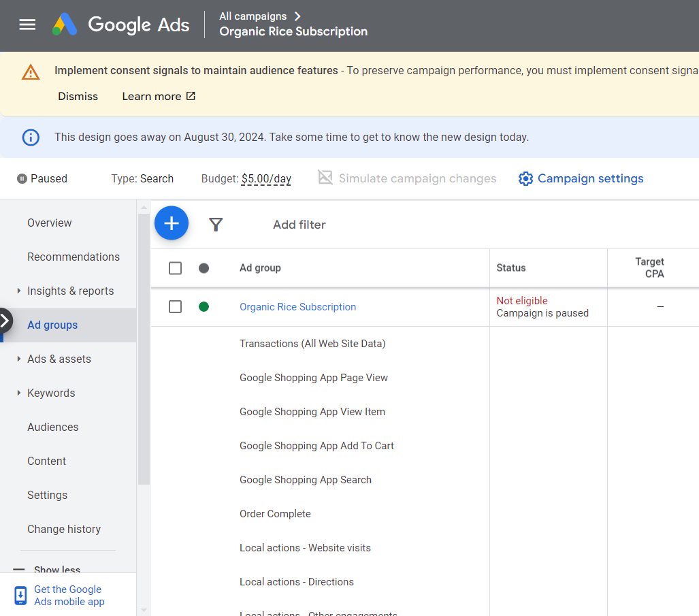Sort by the Ad group column header
This screenshot has height=616, width=699.
[x=261, y=268]
